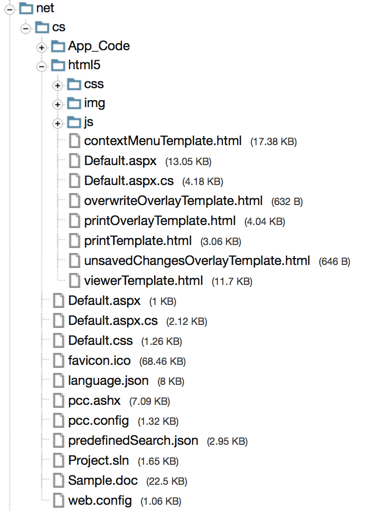Click the Project.sln file icon
370x512 pixels.
tap(58, 461)
